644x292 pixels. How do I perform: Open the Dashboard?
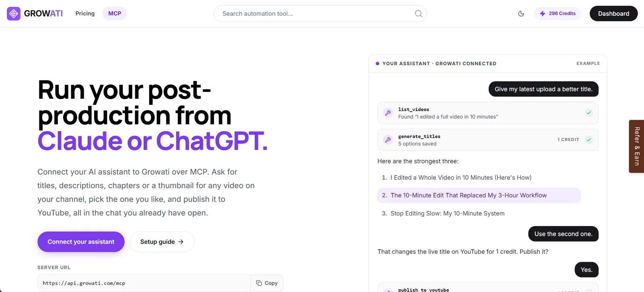(x=613, y=14)
